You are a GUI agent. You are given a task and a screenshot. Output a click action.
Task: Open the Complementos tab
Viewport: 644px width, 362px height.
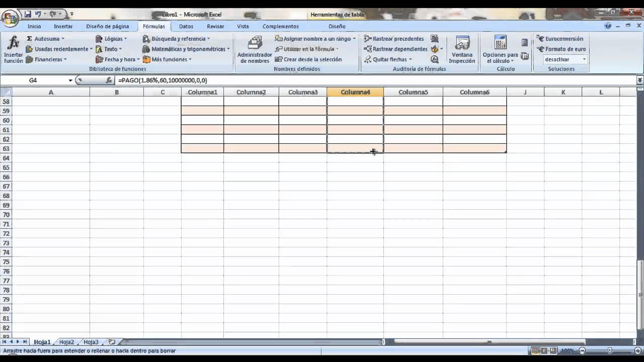point(281,26)
